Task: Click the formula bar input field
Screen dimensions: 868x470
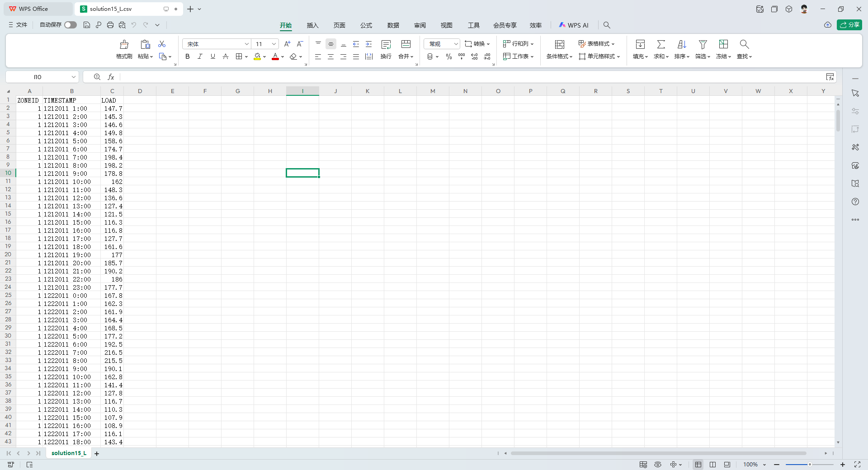Action: pos(472,77)
